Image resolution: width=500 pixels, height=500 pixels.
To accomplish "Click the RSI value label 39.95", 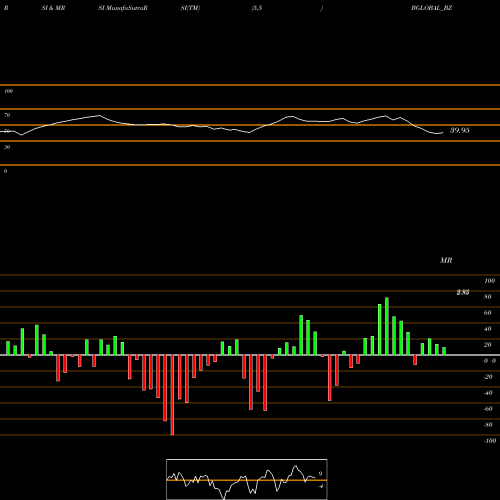I will (x=459, y=130).
